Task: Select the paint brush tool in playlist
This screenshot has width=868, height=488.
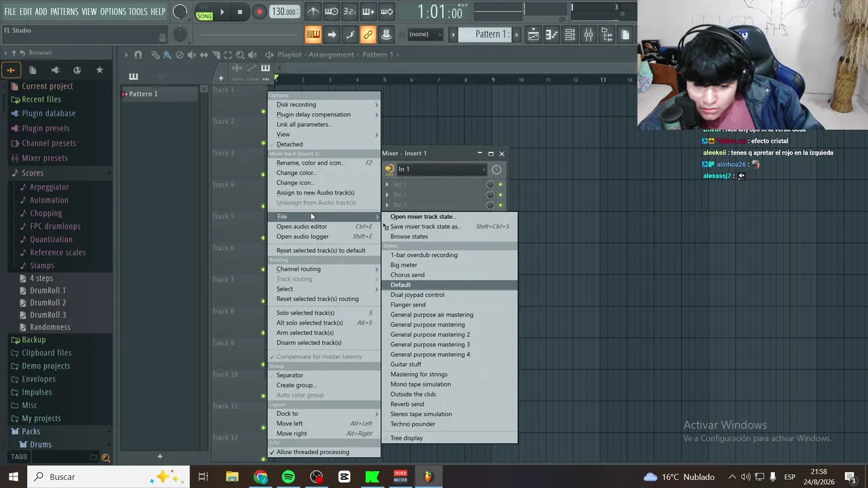Action: click(167, 55)
